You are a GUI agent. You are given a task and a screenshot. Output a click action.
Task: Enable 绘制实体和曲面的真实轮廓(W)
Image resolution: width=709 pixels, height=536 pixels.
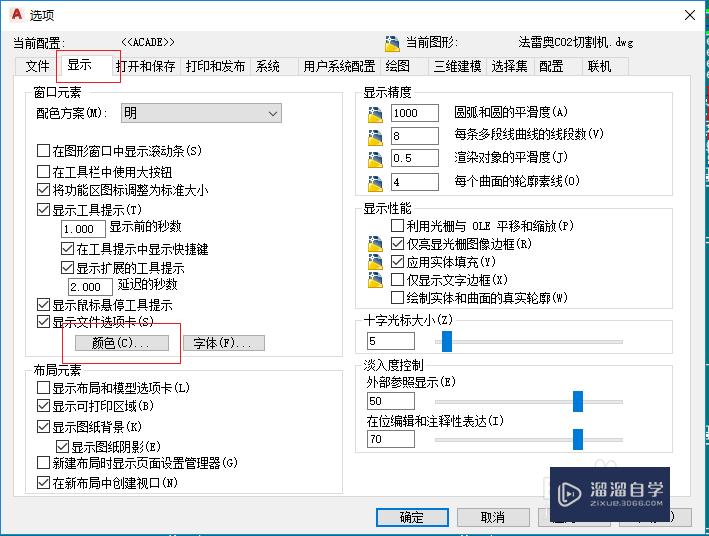tap(397, 298)
